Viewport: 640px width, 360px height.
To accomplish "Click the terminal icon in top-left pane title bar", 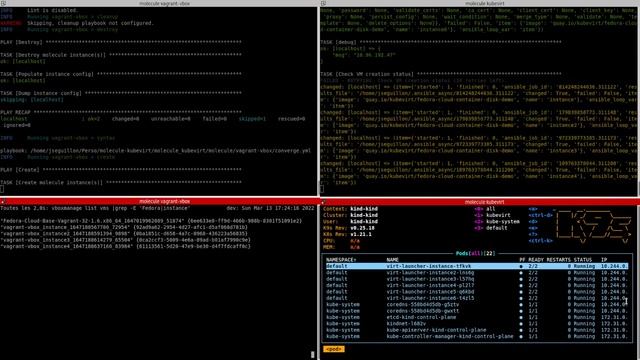I will (3, 3).
